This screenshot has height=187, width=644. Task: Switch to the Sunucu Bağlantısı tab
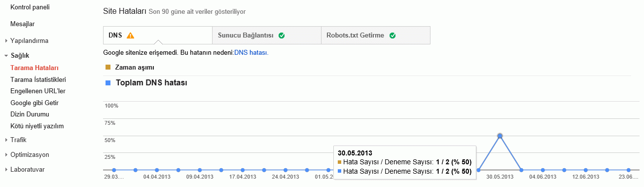pos(267,36)
